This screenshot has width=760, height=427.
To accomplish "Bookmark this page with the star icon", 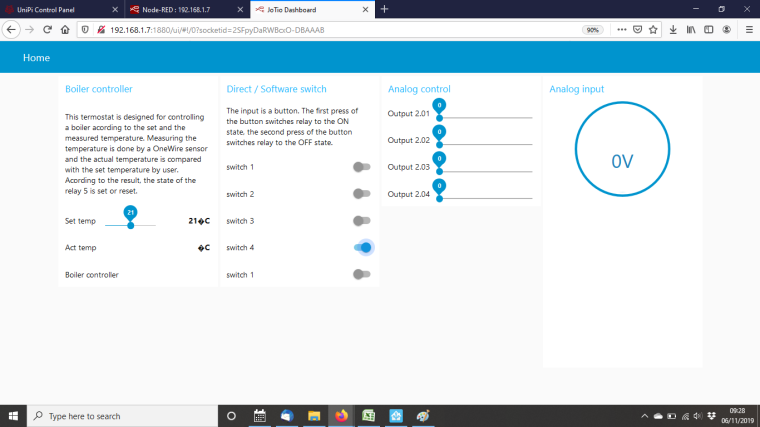I will 651,29.
